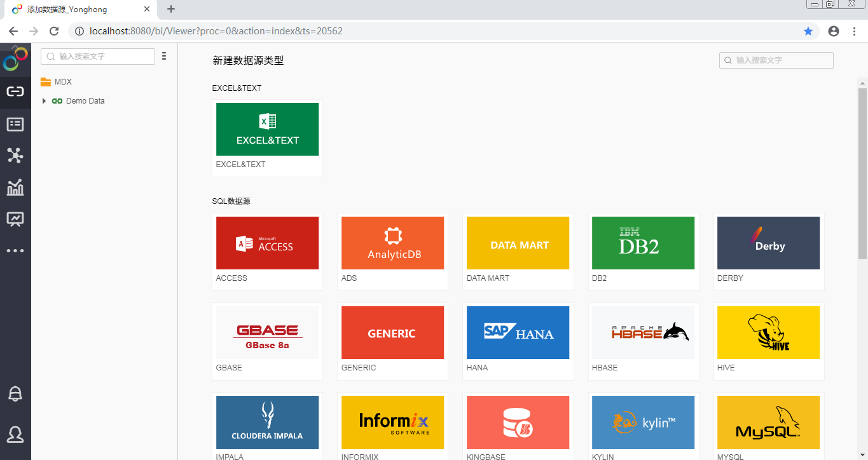The width and height of the screenshot is (868, 460).
Task: Open the vertical dots menu beside search
Action: click(x=164, y=57)
